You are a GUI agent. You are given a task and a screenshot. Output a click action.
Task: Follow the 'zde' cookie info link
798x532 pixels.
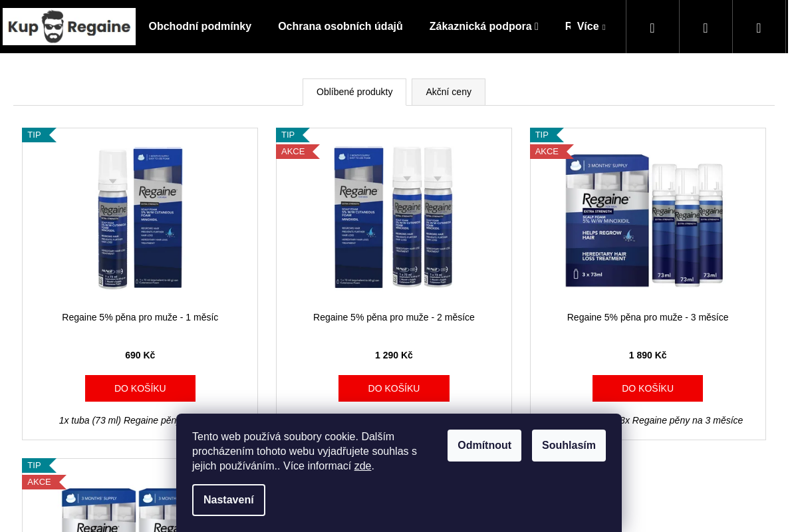[x=362, y=466]
